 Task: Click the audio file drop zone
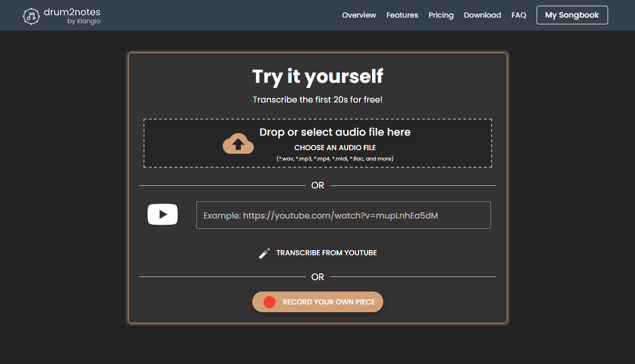tap(317, 143)
